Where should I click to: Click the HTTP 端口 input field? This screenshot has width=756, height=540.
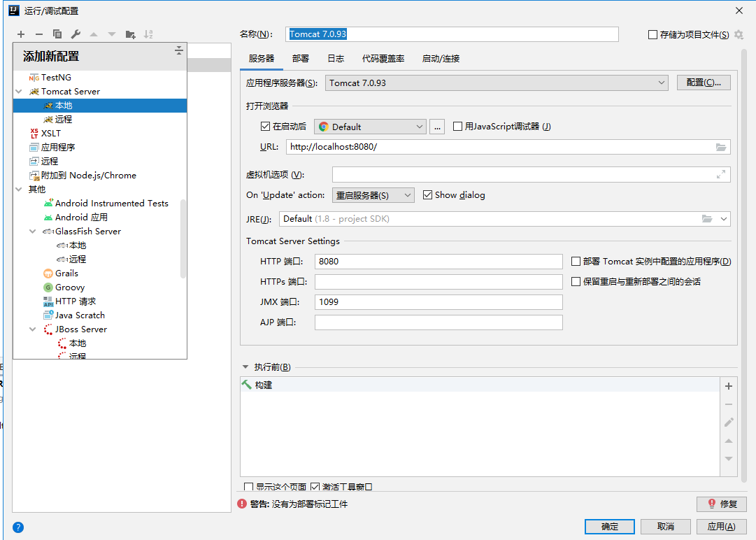[438, 262]
